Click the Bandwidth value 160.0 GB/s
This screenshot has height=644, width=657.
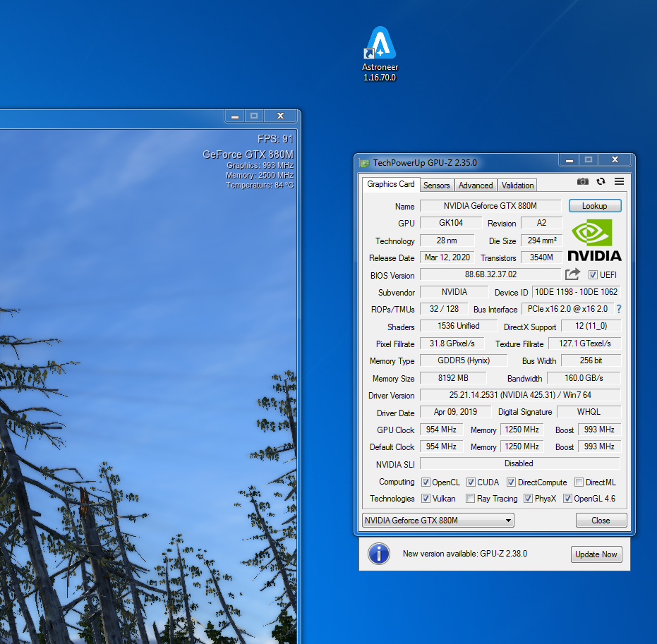tap(584, 377)
